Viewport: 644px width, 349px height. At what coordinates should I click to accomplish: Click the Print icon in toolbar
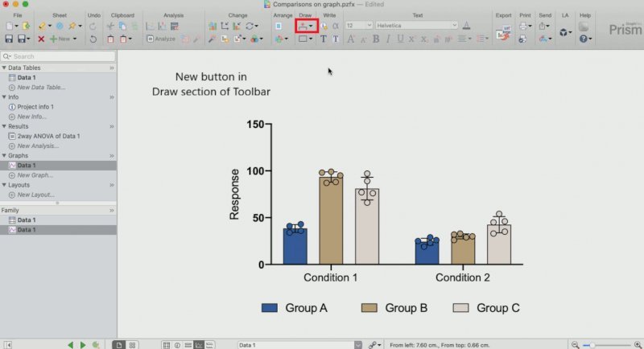(x=524, y=27)
